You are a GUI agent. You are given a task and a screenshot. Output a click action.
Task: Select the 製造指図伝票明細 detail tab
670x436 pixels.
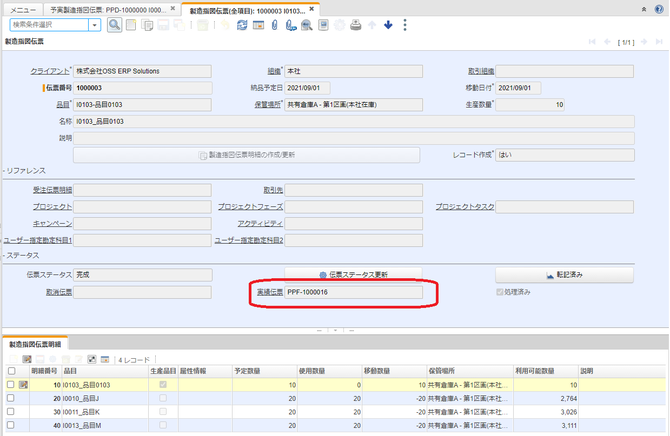click(35, 344)
